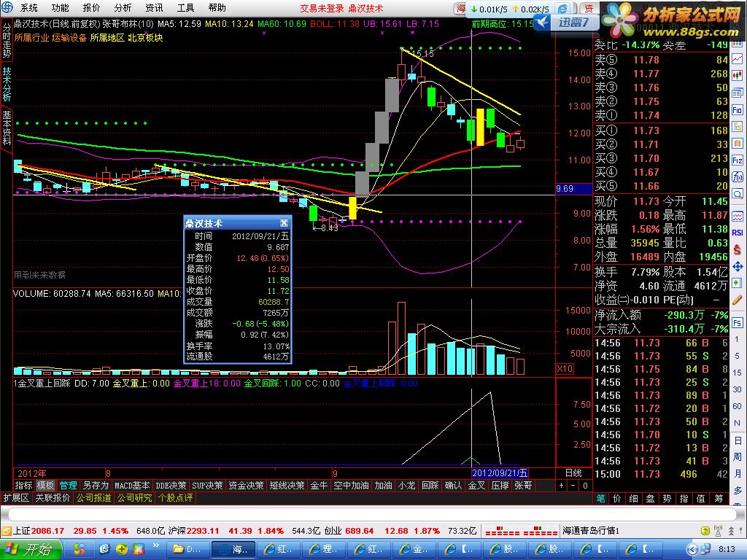Open the F12 icon in right toolbar
Screen dimensions: 747x560
pos(737,160)
